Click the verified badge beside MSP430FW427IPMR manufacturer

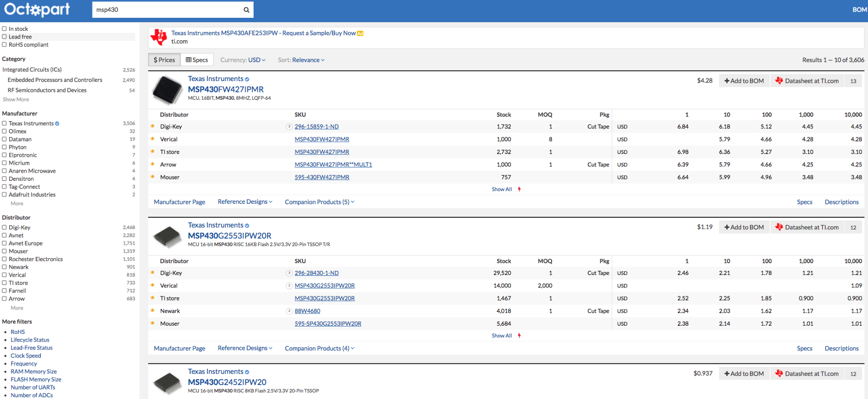[247, 79]
